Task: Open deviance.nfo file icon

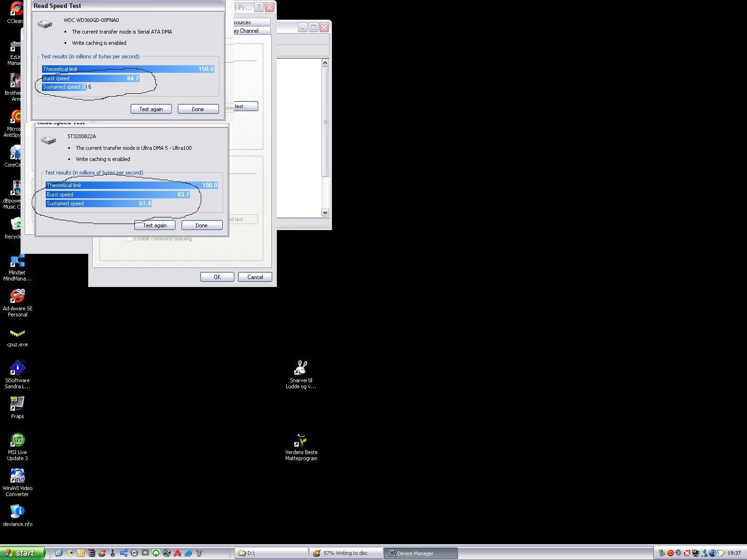Action: point(17,516)
